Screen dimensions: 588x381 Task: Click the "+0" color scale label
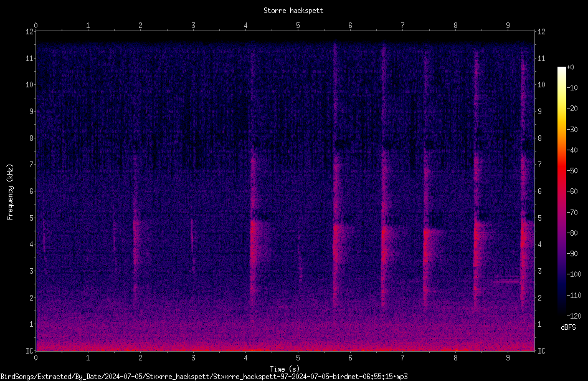pos(570,67)
